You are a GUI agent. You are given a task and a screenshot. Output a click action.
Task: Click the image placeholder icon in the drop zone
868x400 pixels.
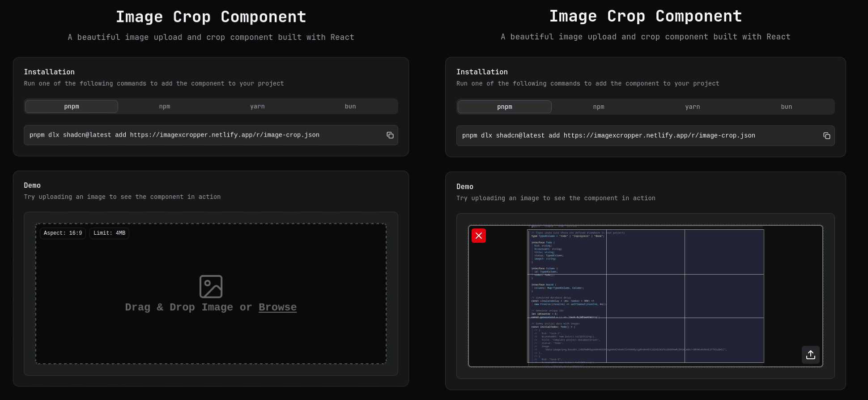(211, 287)
